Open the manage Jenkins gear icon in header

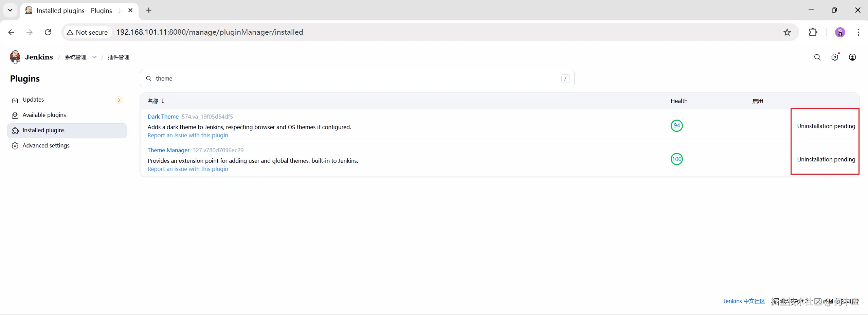[x=835, y=57]
